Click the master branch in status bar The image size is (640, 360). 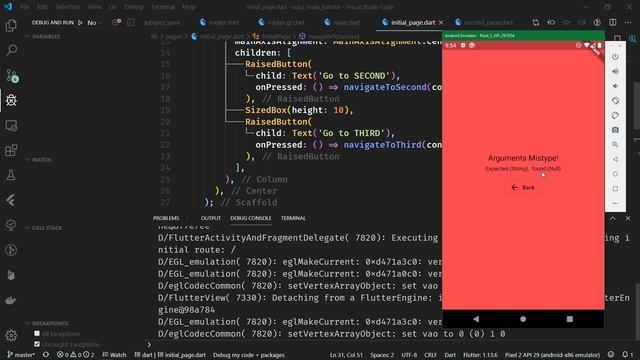21,355
